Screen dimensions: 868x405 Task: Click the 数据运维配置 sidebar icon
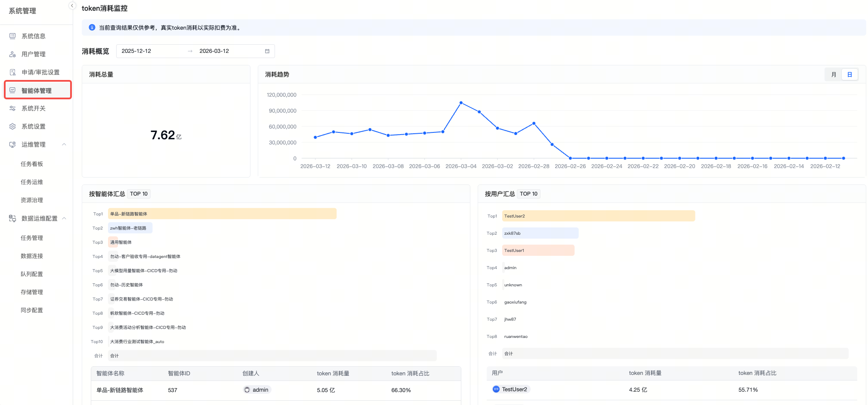[12, 218]
